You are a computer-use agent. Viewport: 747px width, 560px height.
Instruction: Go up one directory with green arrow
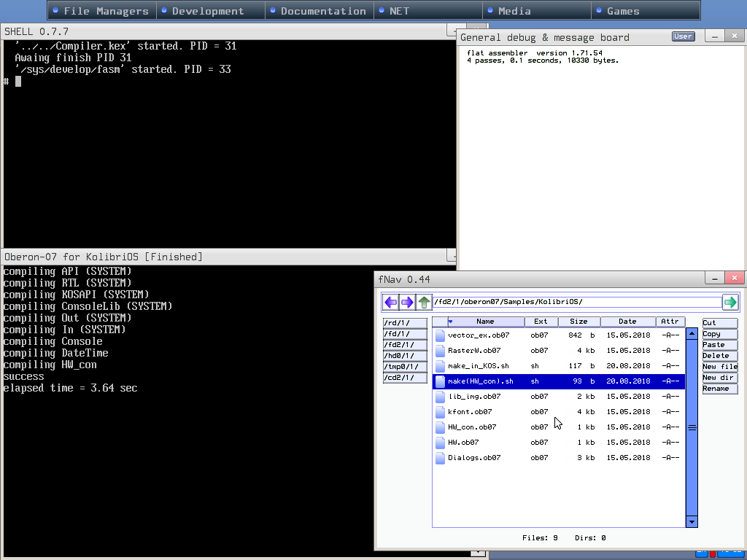pos(424,302)
